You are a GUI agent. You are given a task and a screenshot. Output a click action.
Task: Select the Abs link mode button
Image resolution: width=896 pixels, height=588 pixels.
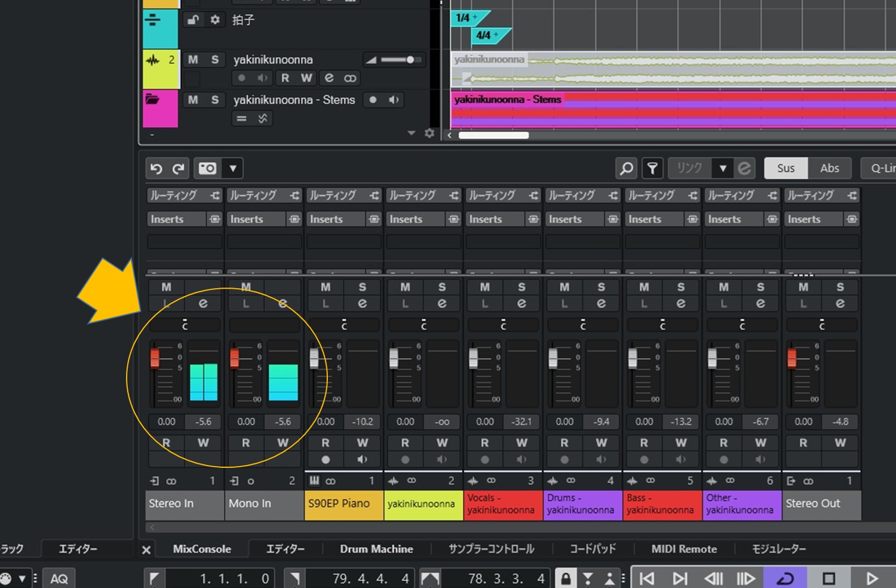click(x=829, y=169)
